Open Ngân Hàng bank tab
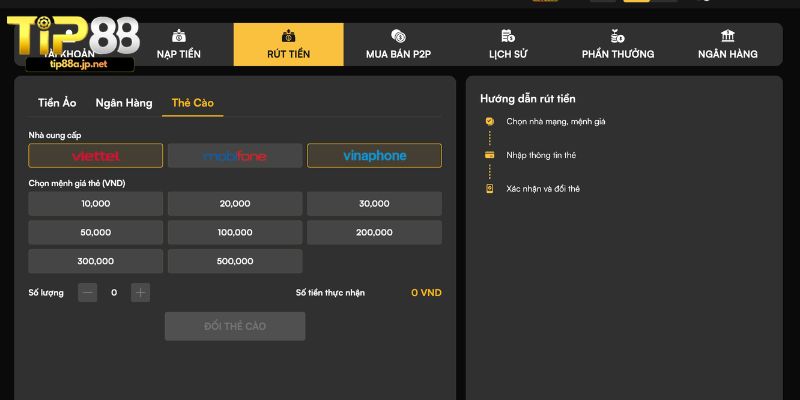This screenshot has width=800, height=400. [x=728, y=44]
